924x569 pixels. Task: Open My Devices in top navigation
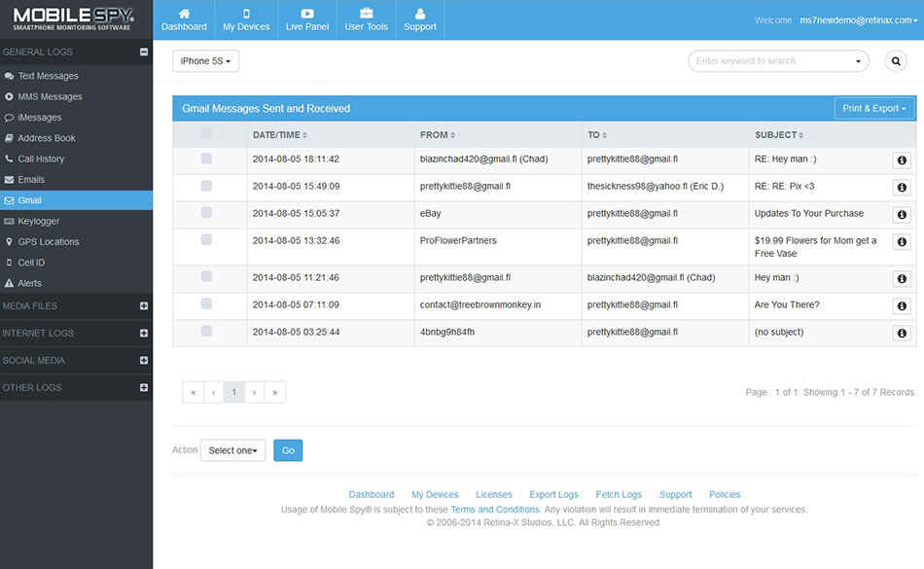tap(246, 19)
